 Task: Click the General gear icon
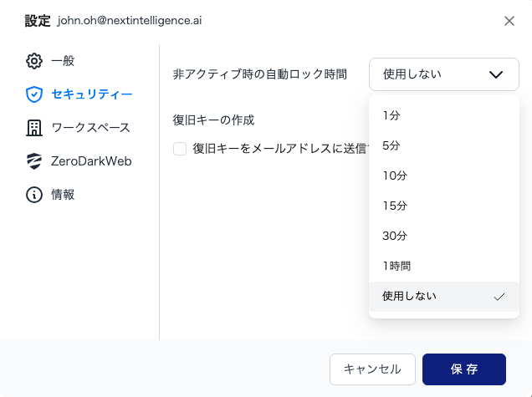coord(34,60)
